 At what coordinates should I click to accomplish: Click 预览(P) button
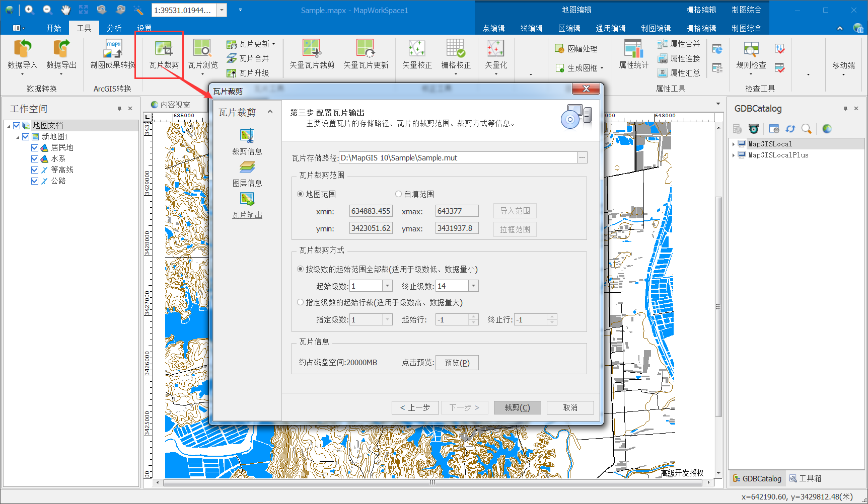(457, 363)
